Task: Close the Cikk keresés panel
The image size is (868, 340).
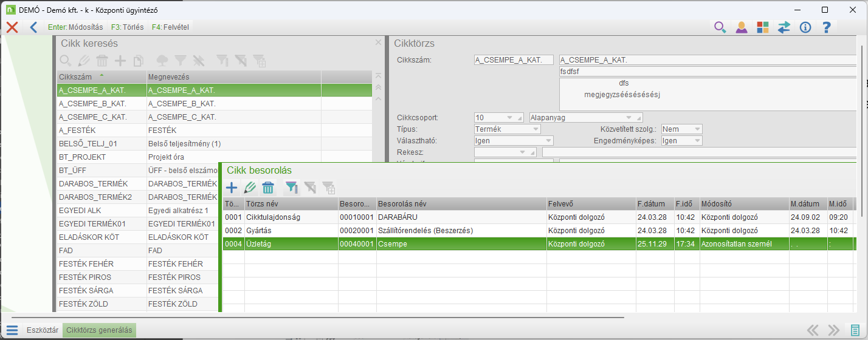Action: coord(378,42)
